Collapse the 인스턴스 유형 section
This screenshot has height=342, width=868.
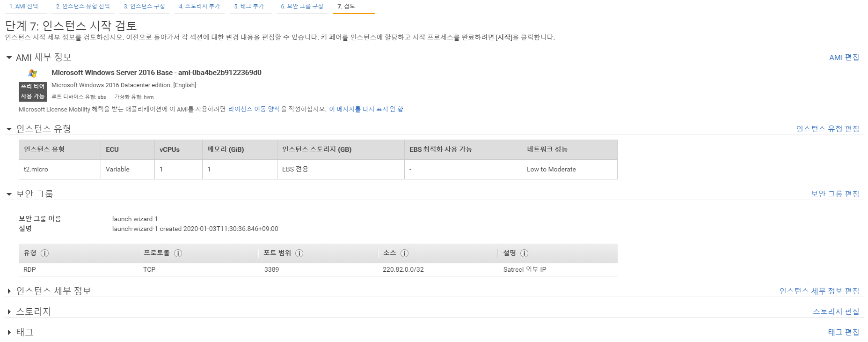pyautogui.click(x=9, y=129)
